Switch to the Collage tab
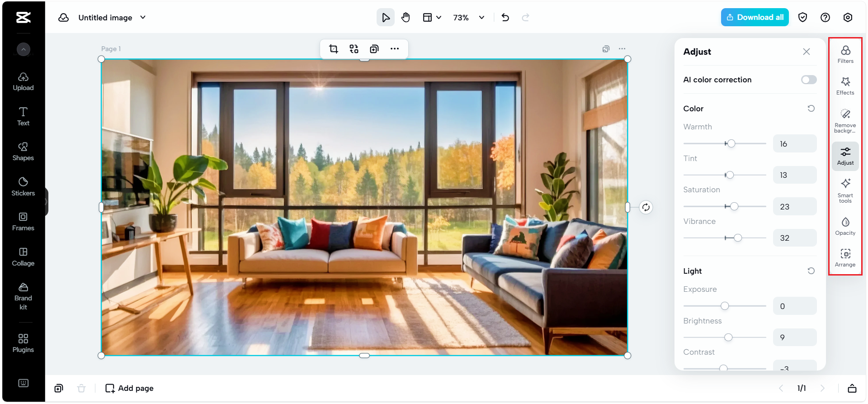 23,257
